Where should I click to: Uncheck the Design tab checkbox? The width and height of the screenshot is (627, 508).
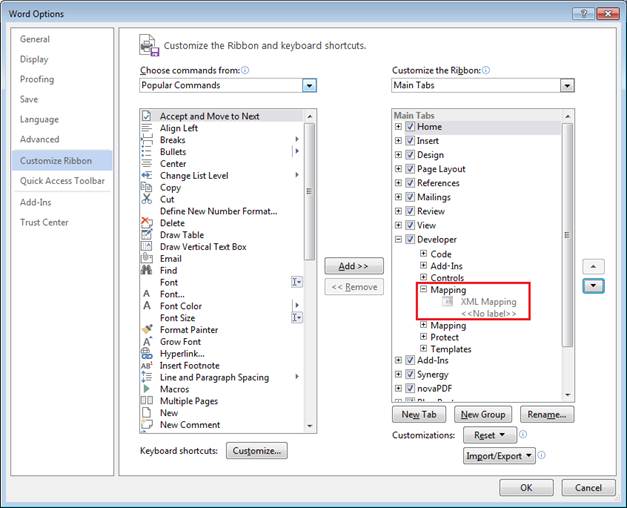(x=410, y=155)
